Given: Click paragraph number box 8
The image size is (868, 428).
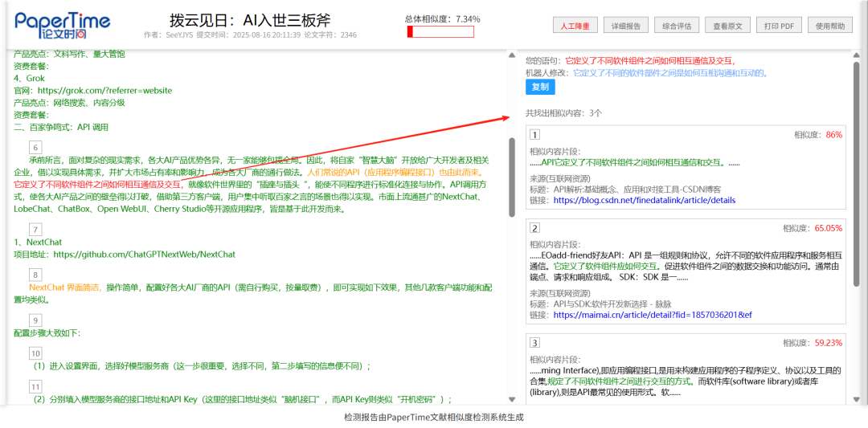Looking at the screenshot, I should pos(35,275).
